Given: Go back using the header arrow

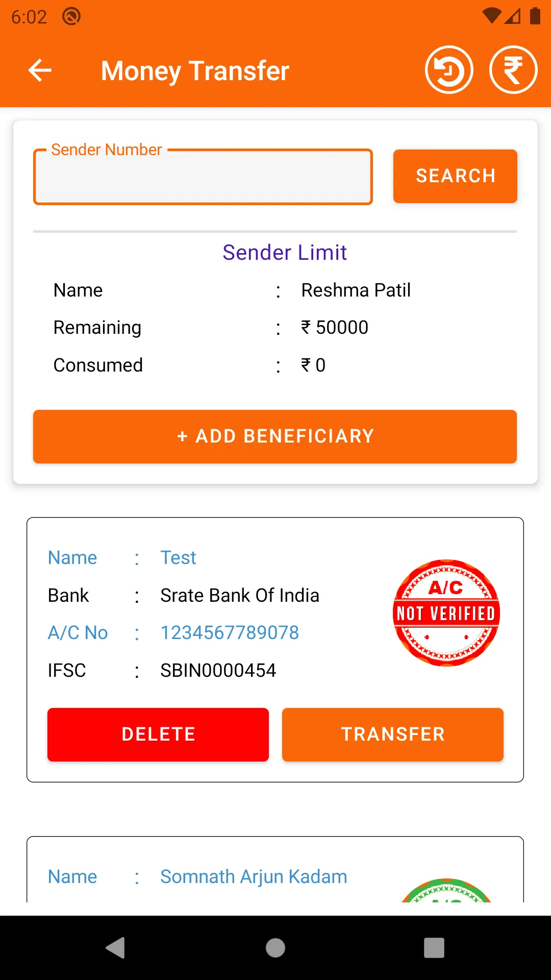Looking at the screenshot, I should 40,70.
